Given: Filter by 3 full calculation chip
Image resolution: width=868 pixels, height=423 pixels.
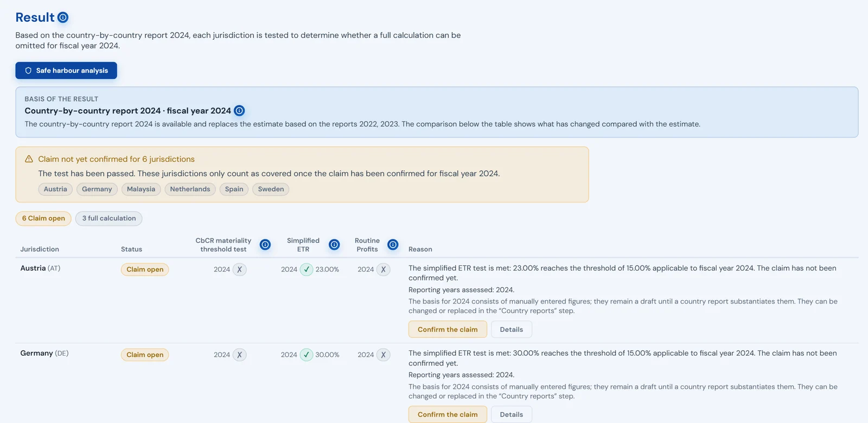Looking at the screenshot, I should click(x=109, y=218).
